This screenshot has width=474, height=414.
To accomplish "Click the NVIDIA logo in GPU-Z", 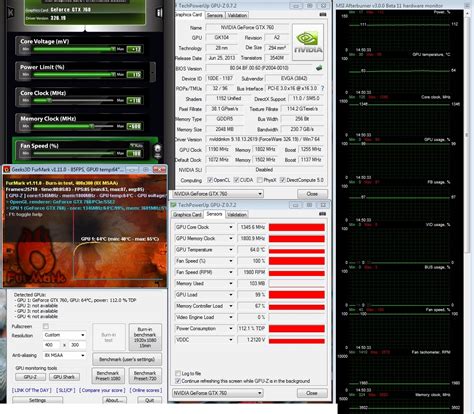I will [x=308, y=42].
